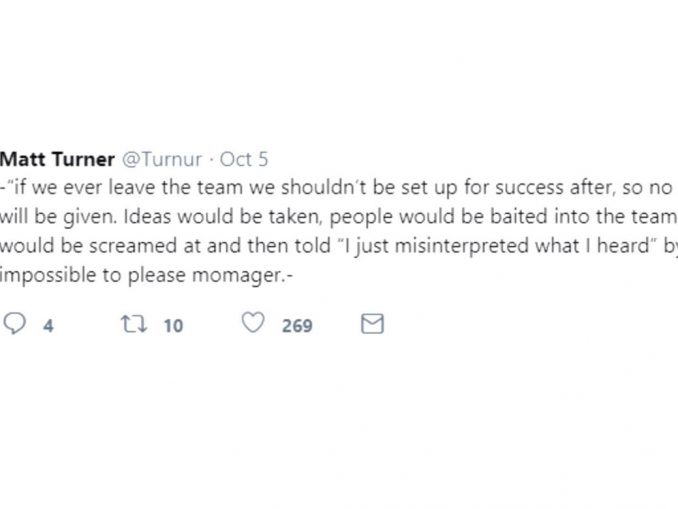Click the reply speech bubble icon
678x509 pixels.
(x=16, y=324)
